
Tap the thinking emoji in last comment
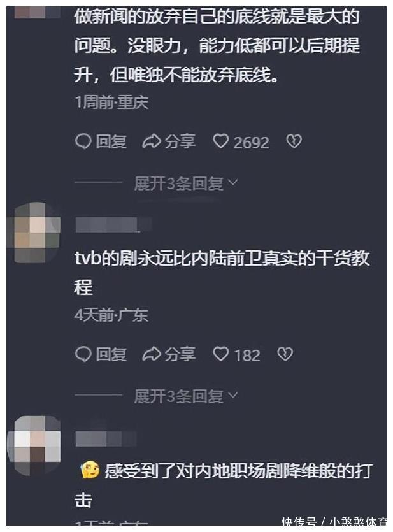click(x=90, y=470)
